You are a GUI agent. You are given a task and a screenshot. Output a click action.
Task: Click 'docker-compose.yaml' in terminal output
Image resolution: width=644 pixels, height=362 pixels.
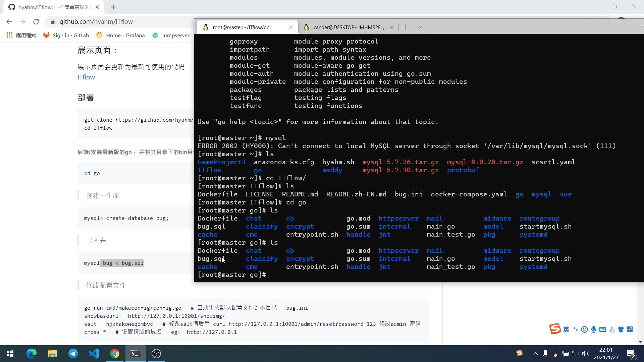point(469,194)
